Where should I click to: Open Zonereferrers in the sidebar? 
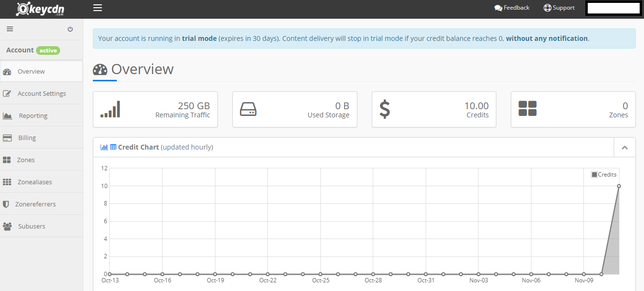tap(41, 204)
